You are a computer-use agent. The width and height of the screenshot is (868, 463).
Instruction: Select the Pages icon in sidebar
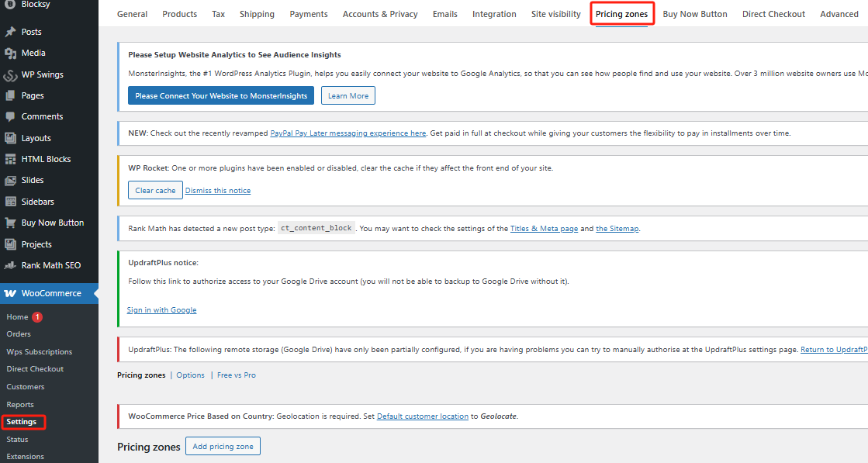pyautogui.click(x=10, y=96)
